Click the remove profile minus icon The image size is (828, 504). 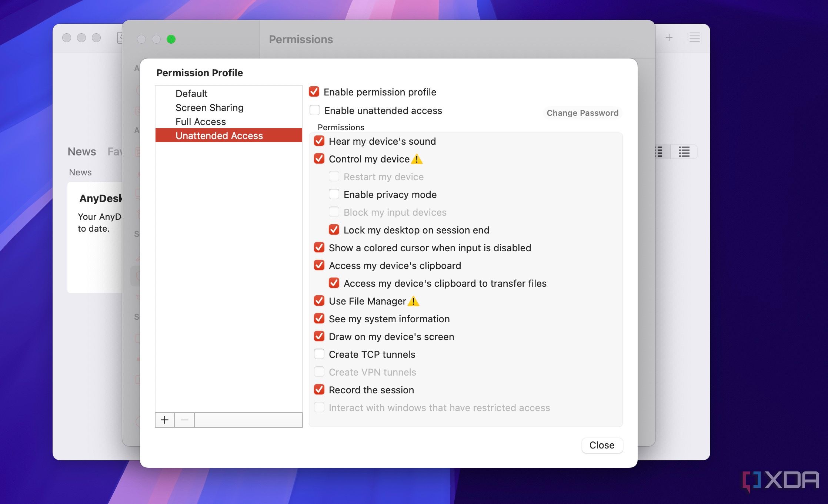point(184,420)
